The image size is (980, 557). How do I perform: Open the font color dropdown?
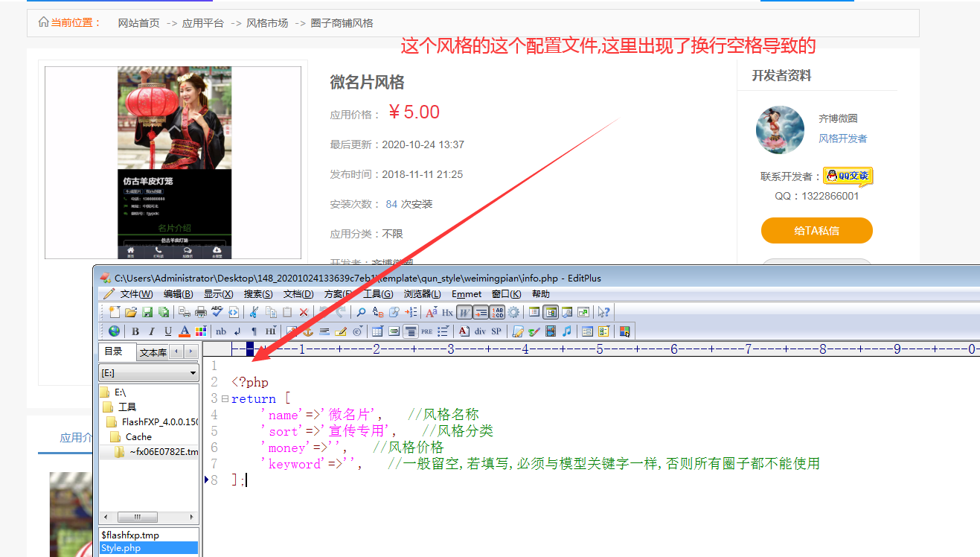pos(185,331)
